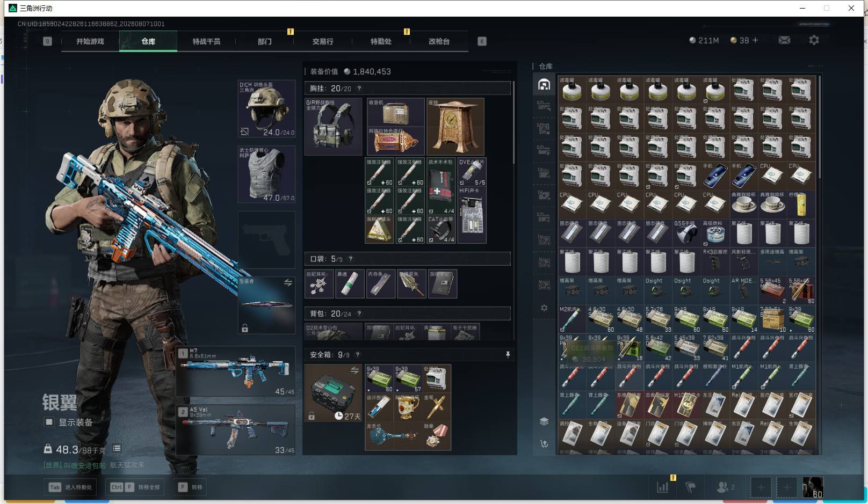Select the 武士防弹背心 armor slot
This screenshot has width=868, height=504.
[x=266, y=174]
